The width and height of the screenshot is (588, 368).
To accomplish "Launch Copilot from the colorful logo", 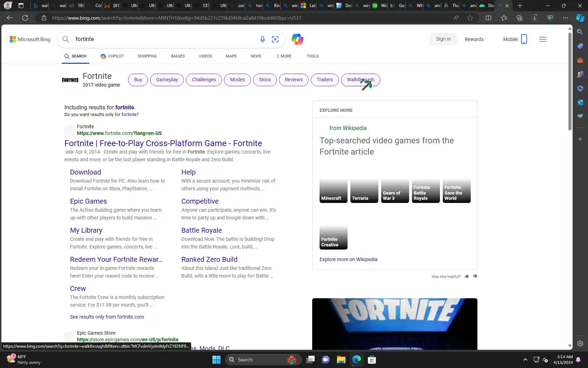I will 297,39.
